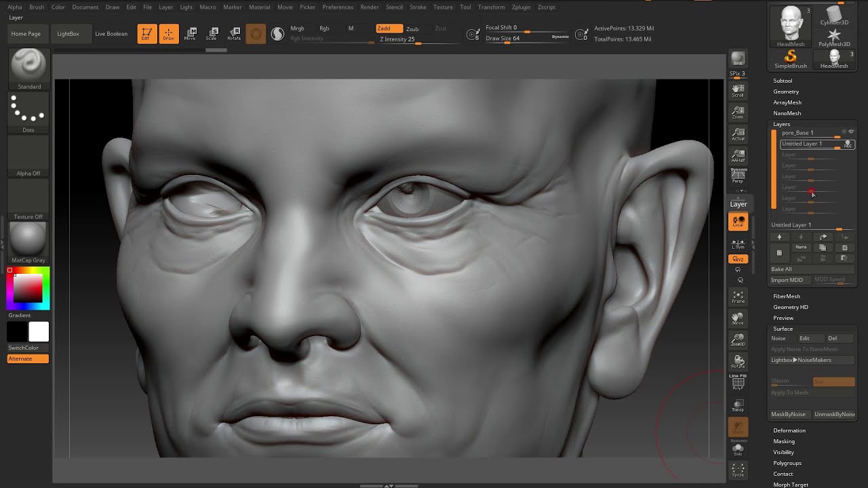
Task: Select the PolyMesh3D star tool
Action: click(834, 37)
